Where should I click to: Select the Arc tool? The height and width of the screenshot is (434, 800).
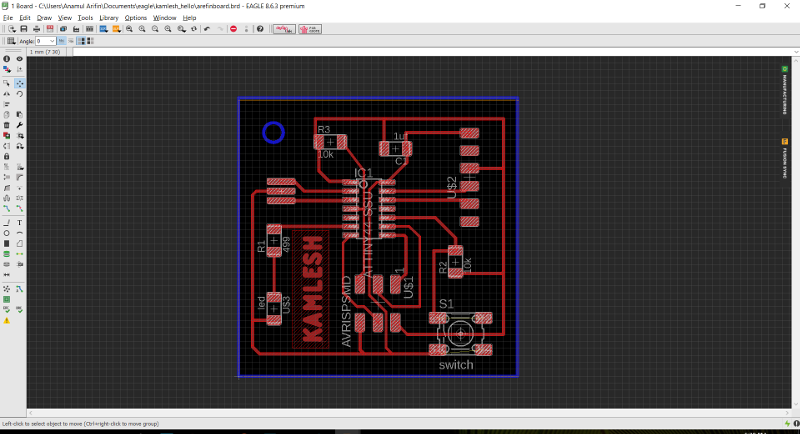19,233
